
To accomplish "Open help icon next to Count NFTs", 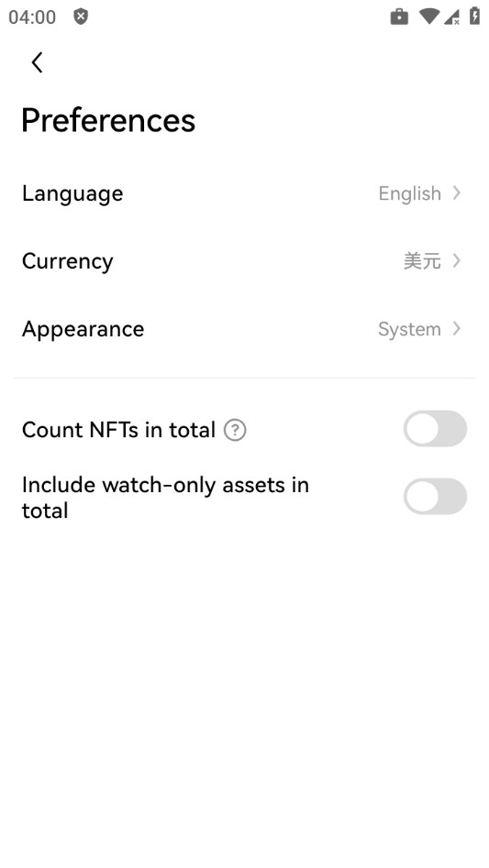I will pyautogui.click(x=235, y=430).
